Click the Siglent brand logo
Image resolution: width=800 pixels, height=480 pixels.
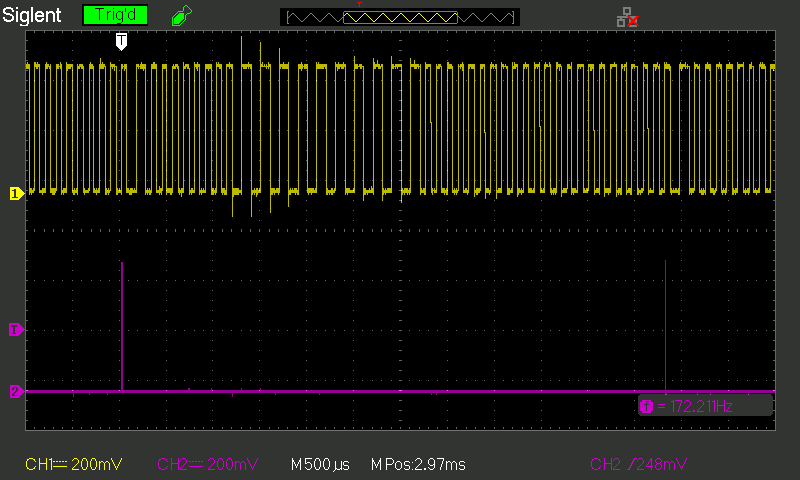(x=32, y=15)
